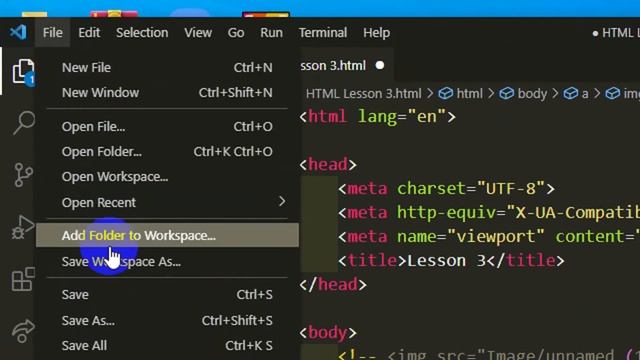Open the File menu
The image size is (640, 360).
click(x=53, y=33)
